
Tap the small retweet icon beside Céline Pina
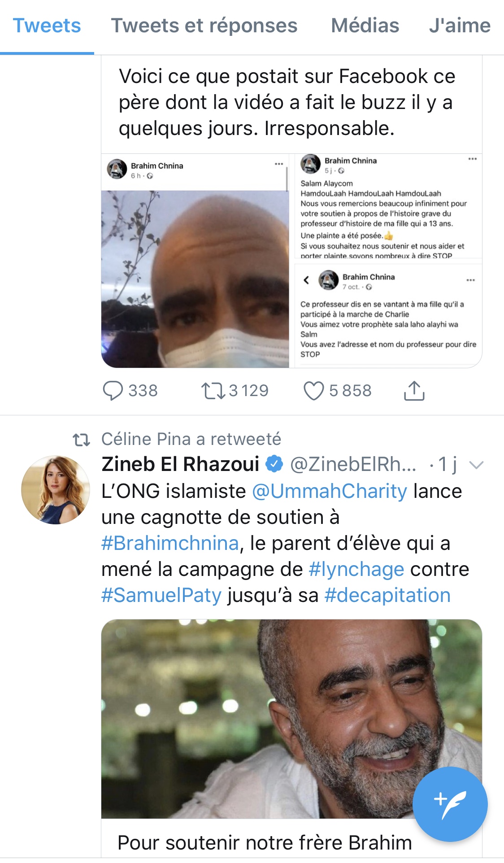coord(81,440)
